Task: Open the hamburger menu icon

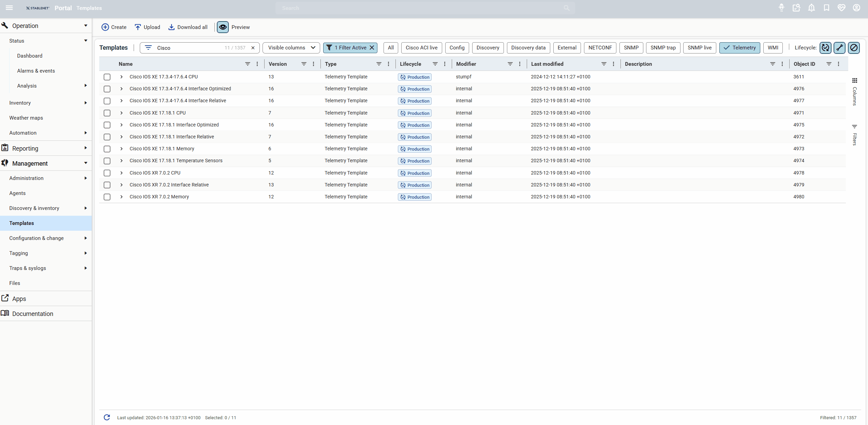Action: [9, 8]
